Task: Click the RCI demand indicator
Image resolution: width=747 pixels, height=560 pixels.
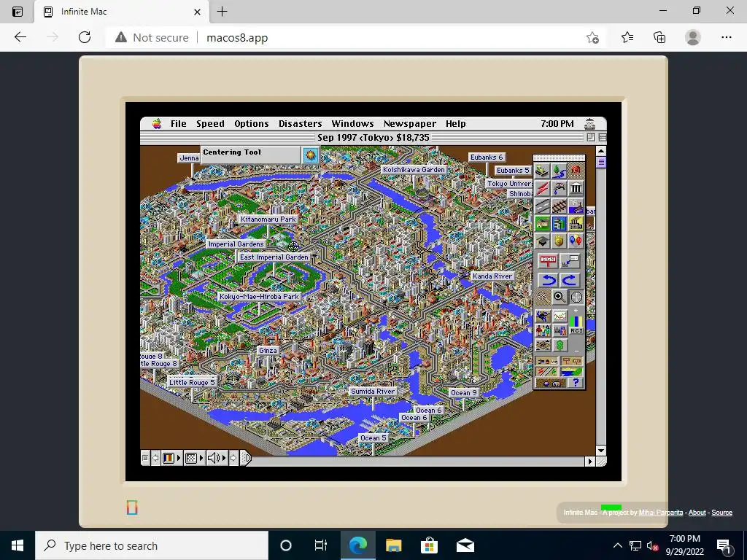Action: tap(576, 324)
